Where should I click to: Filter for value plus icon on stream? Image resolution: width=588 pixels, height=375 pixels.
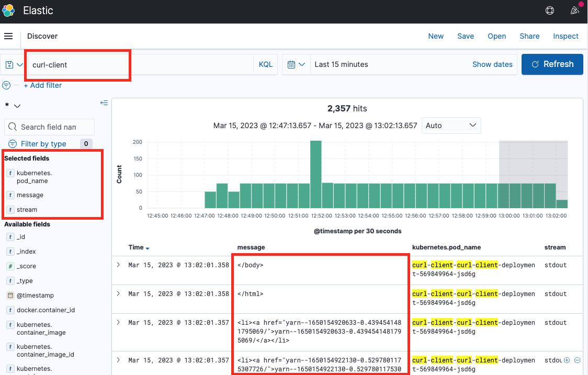(x=567, y=360)
